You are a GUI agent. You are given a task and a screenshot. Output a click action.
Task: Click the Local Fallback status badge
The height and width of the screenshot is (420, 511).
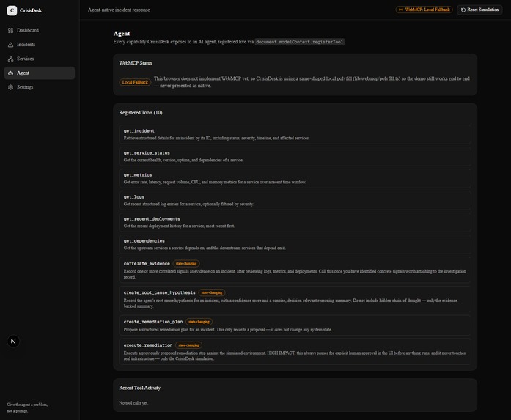tap(135, 82)
